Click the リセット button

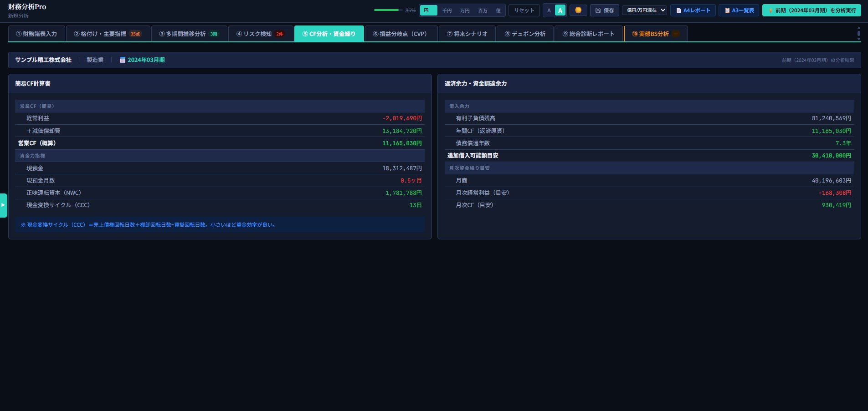tap(524, 10)
